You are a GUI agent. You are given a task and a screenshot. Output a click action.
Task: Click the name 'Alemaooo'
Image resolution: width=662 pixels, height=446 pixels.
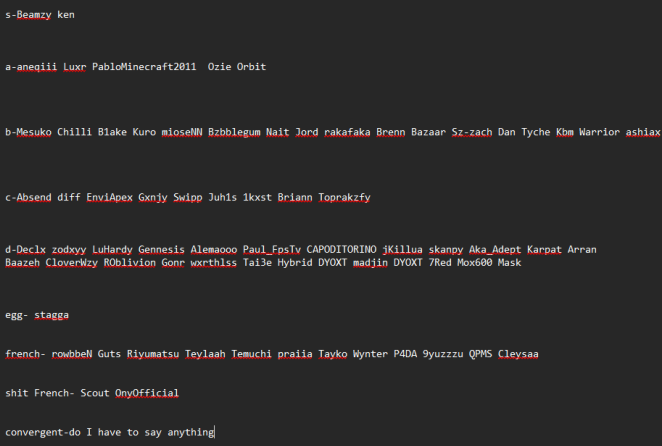tap(214, 250)
